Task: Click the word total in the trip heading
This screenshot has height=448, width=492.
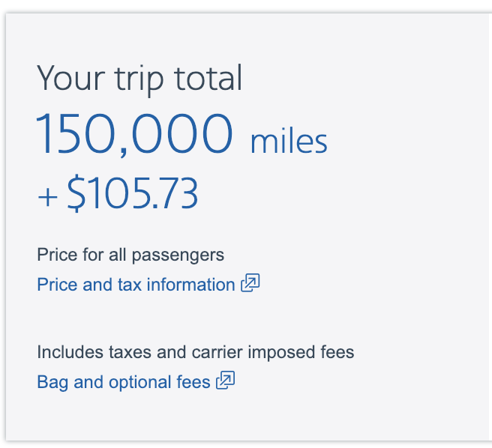Action: 208,78
